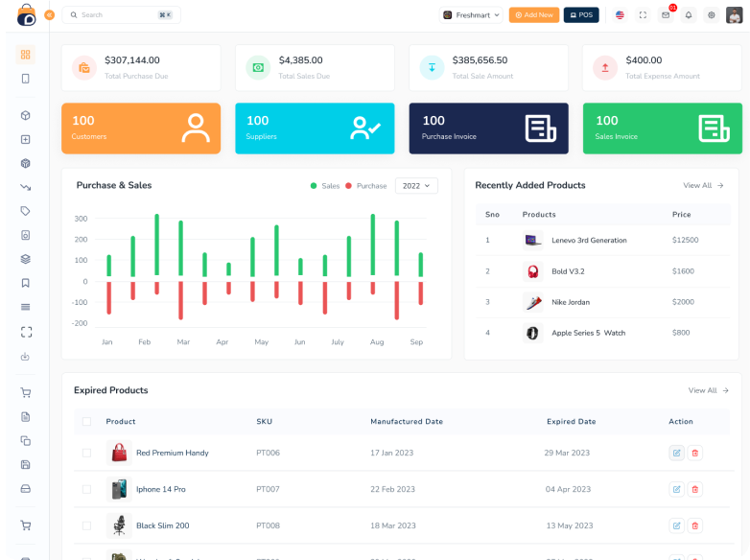Click the Search input field

click(x=122, y=15)
